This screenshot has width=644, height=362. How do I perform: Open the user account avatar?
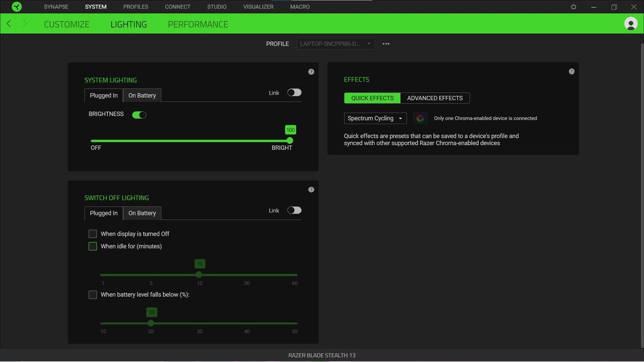[631, 24]
